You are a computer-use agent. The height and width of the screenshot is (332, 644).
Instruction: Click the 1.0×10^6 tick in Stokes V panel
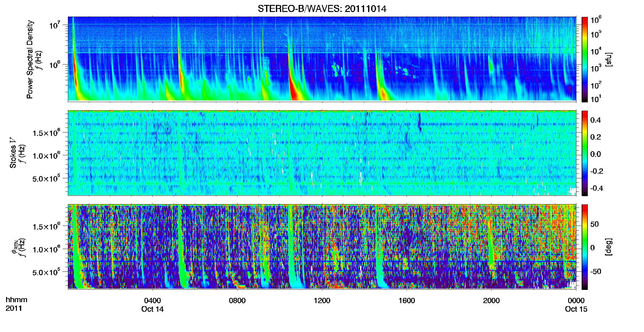click(x=46, y=156)
